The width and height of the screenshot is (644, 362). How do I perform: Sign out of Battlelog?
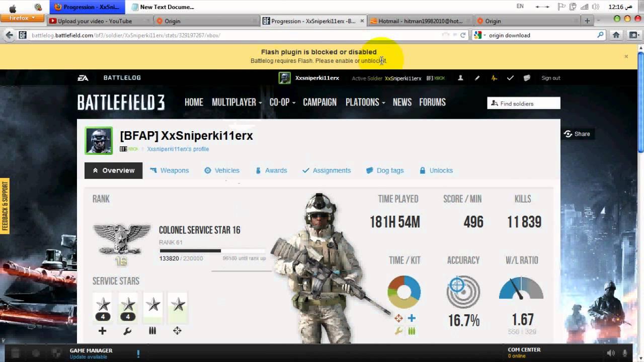pyautogui.click(x=550, y=78)
